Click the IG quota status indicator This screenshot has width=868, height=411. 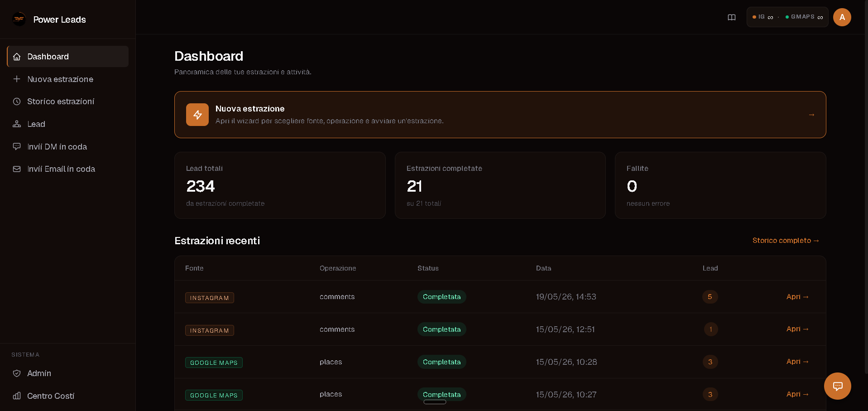(763, 17)
